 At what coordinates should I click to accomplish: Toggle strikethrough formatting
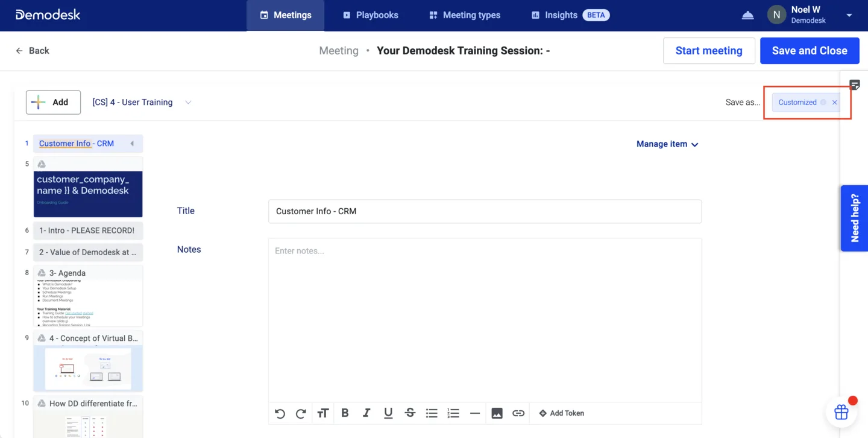(410, 413)
